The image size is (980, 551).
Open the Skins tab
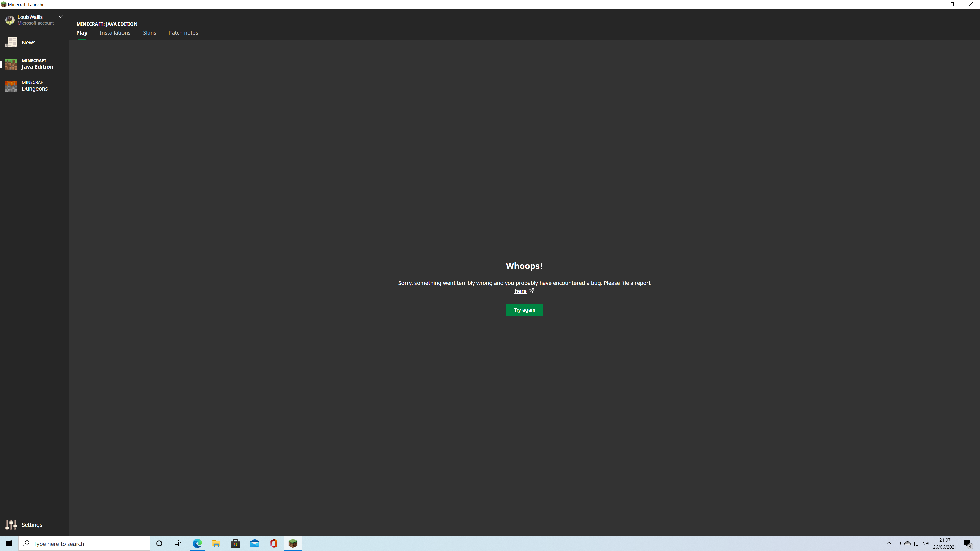click(x=150, y=33)
